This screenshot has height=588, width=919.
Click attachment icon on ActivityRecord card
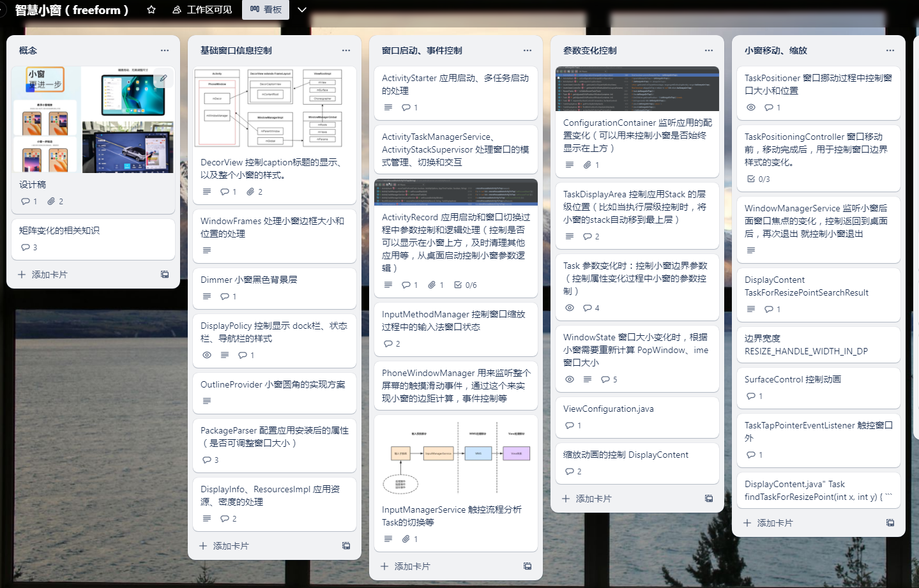432,285
